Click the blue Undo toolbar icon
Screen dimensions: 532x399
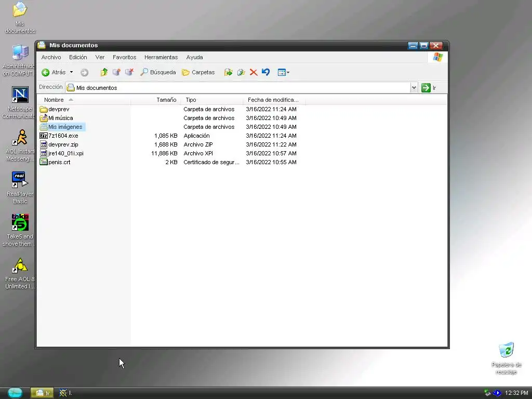(265, 72)
